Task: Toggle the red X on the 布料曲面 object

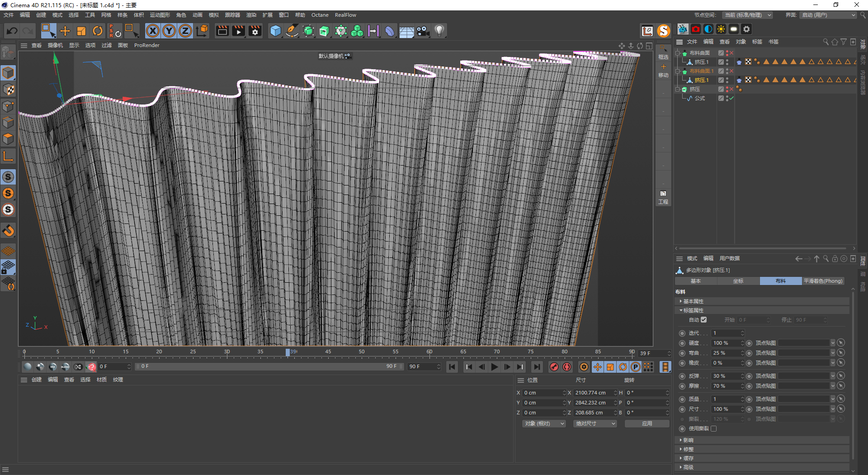Action: click(x=731, y=53)
